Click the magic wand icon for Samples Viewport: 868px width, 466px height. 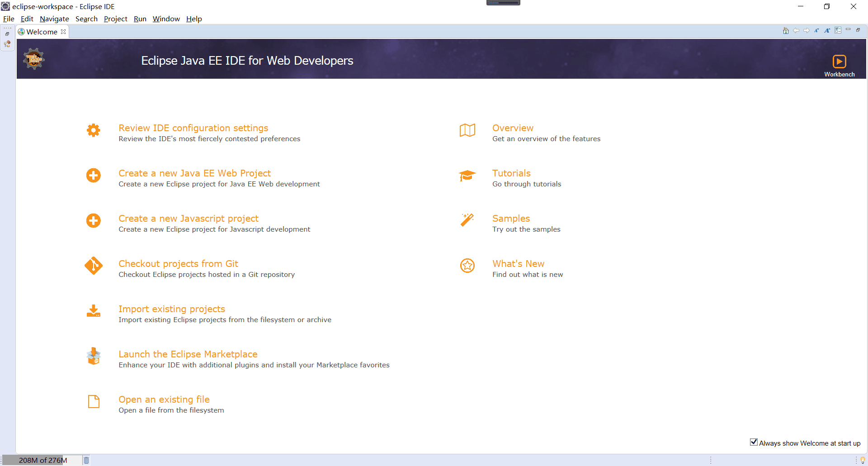[x=467, y=220]
